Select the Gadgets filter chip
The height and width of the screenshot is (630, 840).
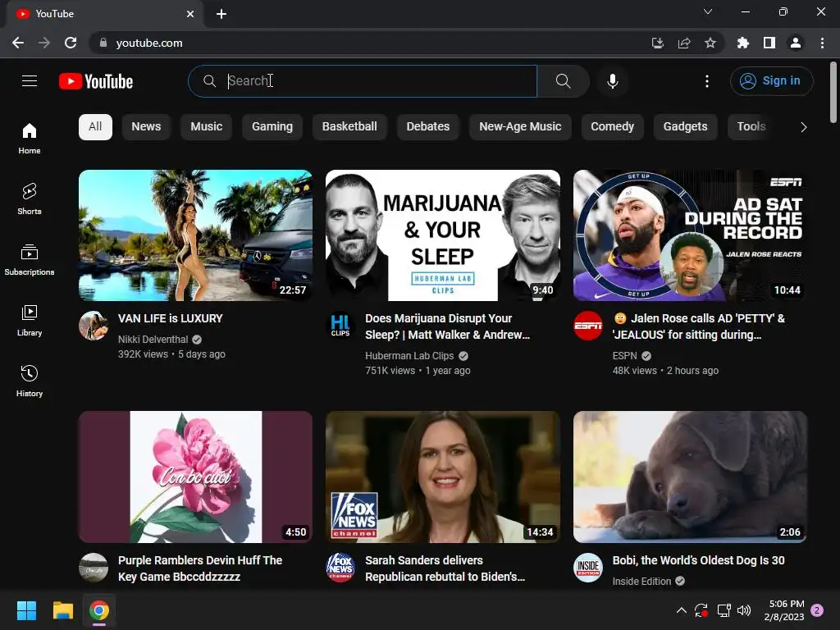pyautogui.click(x=685, y=127)
